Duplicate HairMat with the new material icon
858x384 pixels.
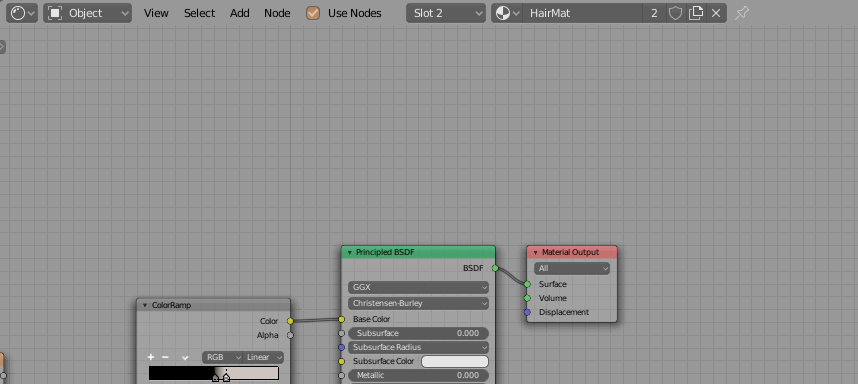(695, 13)
